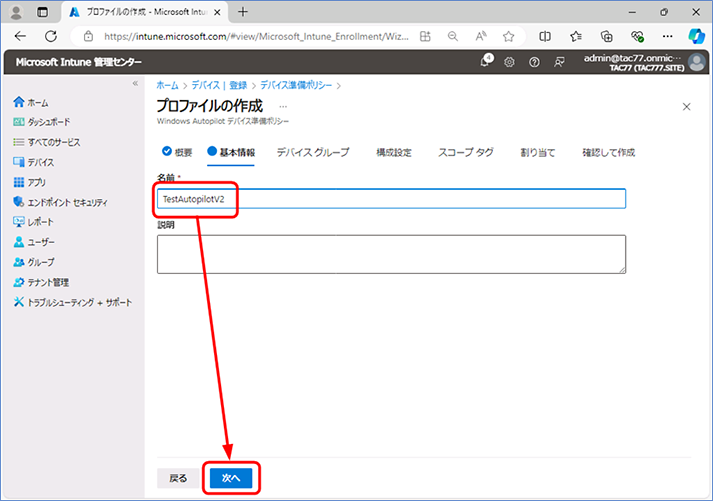Click the browser address bar URL
The height and width of the screenshot is (501, 713).
(x=256, y=36)
